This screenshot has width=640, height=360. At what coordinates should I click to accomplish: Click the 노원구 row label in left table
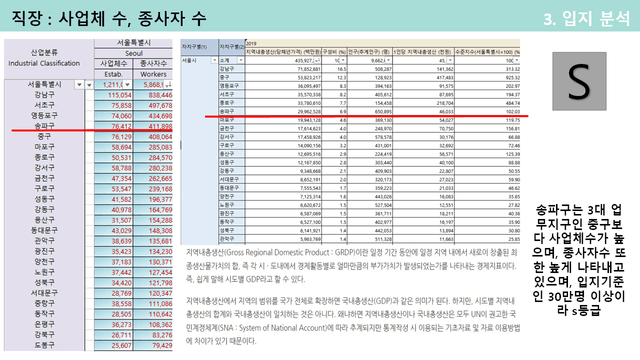[44, 272]
